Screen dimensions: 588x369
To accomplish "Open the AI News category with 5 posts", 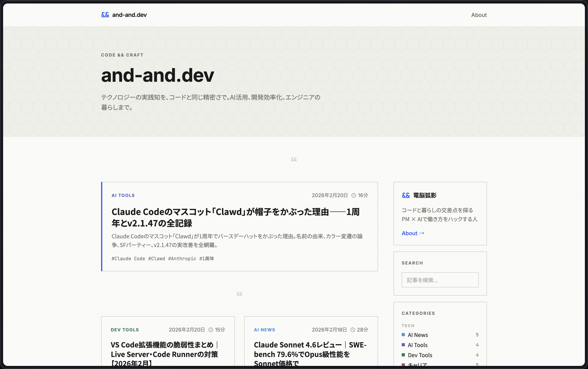I will click(418, 335).
